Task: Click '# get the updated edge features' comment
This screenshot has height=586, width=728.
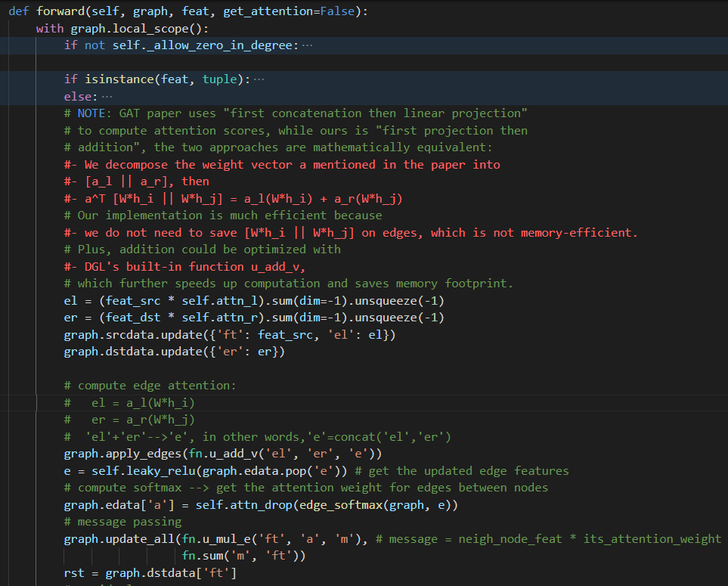Action: tap(462, 471)
